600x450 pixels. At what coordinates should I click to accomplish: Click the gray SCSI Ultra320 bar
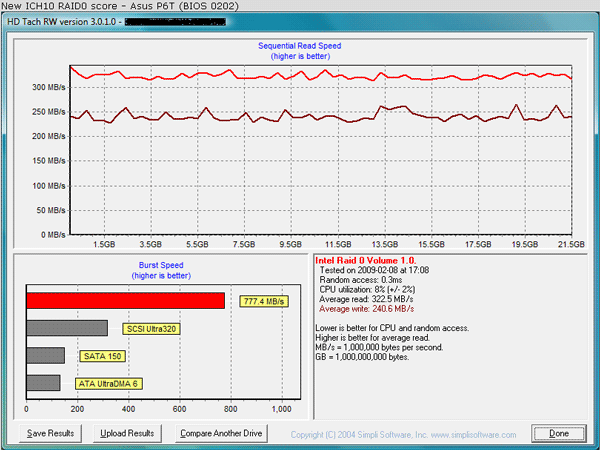pyautogui.click(x=67, y=328)
